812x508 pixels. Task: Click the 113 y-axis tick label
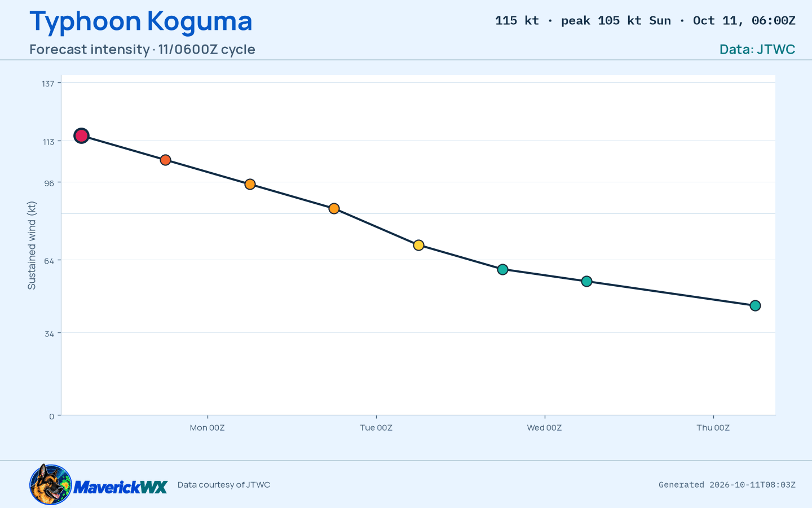click(48, 142)
